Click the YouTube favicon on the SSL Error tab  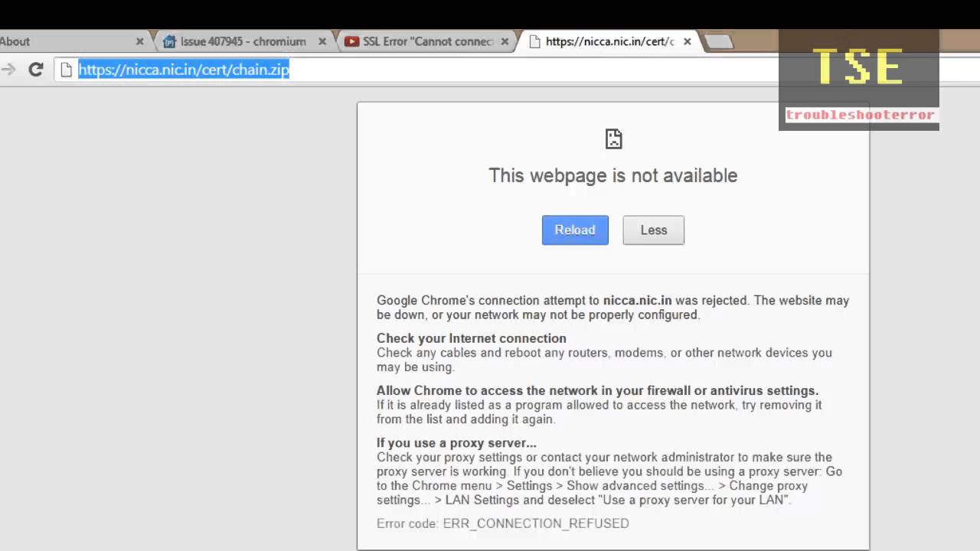[351, 41]
